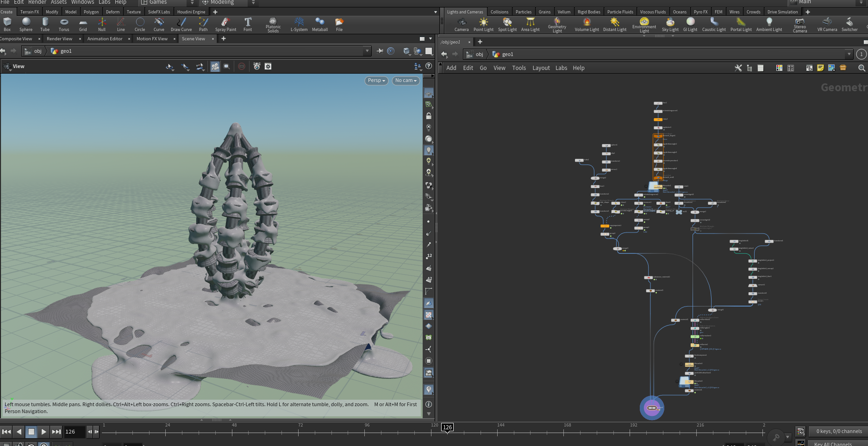868x446 pixels.
Task: Toggle the headlight display option
Action: (429, 150)
